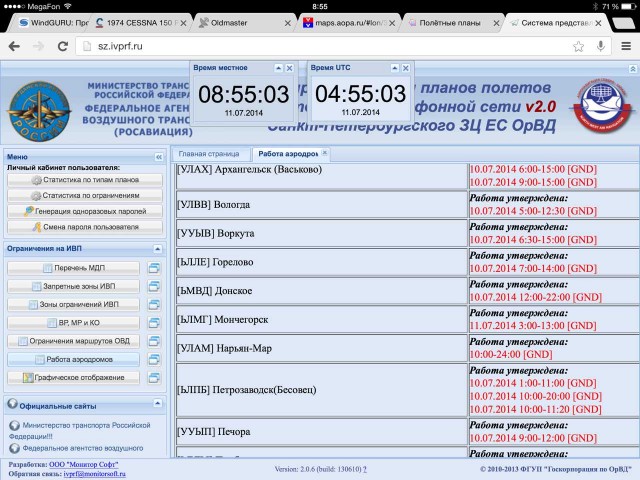This screenshot has height=480, width=640.
Task: Bookmark this page with star icon
Action: 578,46
